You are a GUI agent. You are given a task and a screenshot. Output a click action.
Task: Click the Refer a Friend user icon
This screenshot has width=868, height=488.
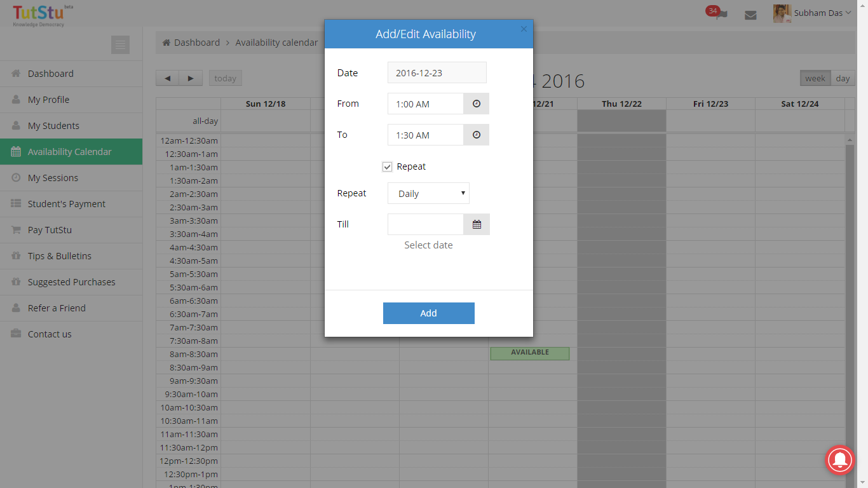pyautogui.click(x=16, y=308)
